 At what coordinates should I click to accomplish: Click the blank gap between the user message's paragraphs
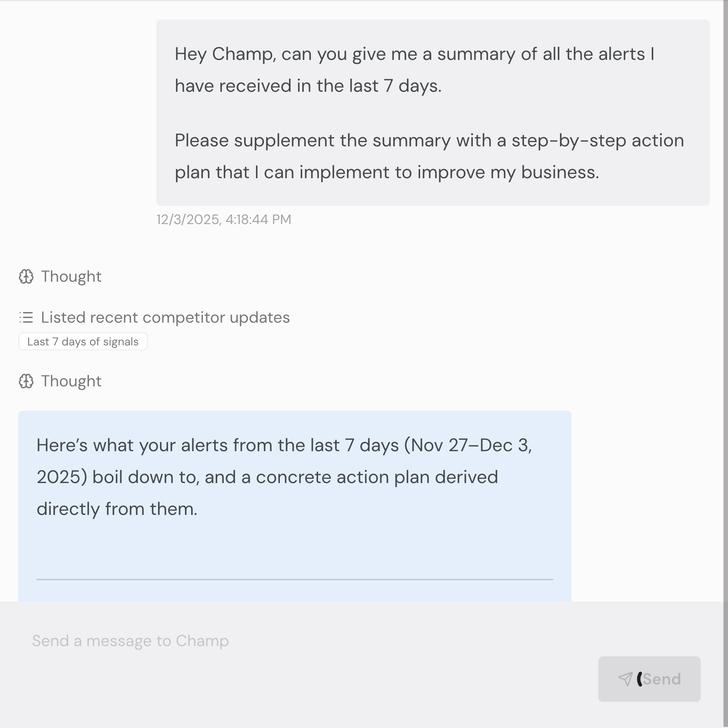432,113
